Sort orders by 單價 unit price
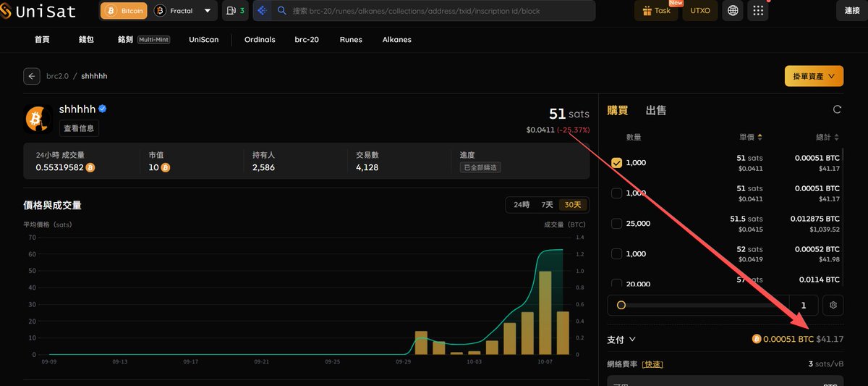This screenshot has width=868, height=386. (751, 137)
